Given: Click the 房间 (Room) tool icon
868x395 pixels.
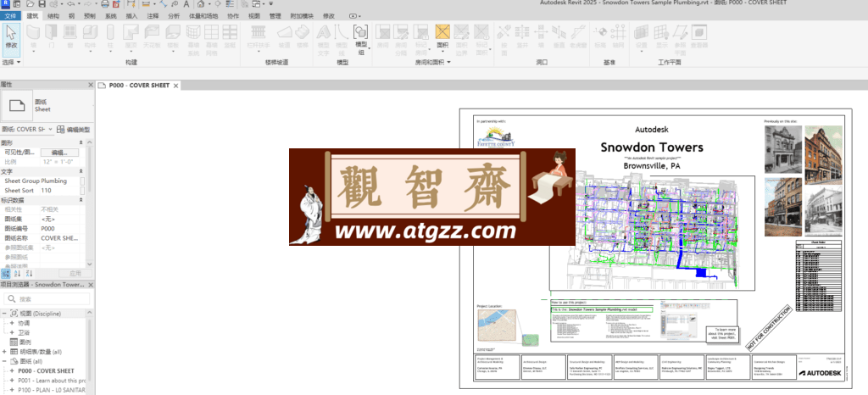Looking at the screenshot, I should (x=382, y=32).
